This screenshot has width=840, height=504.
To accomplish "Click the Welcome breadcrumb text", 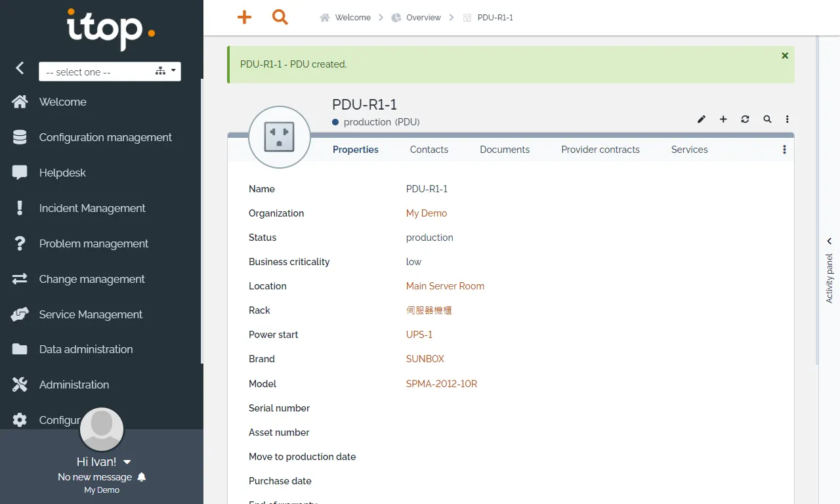I will tap(353, 18).
